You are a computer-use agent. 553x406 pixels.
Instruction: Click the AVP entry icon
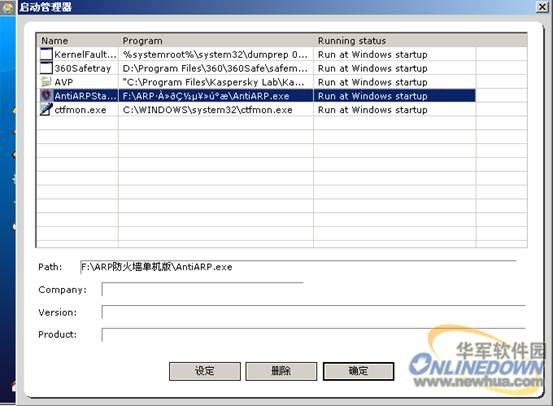46,82
